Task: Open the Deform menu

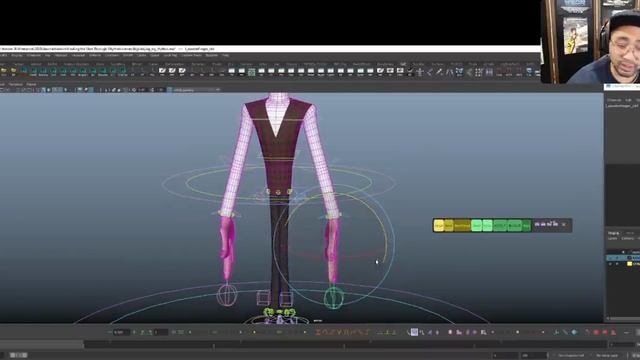Action: click(95, 55)
